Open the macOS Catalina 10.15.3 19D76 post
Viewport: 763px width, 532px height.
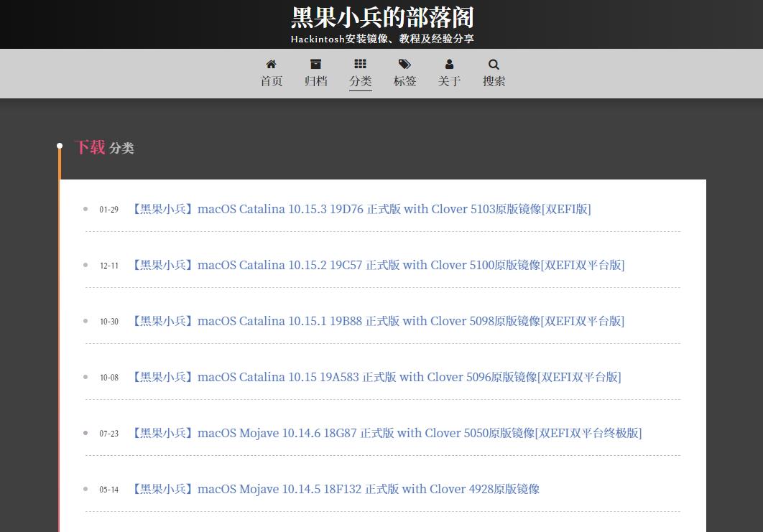point(361,209)
